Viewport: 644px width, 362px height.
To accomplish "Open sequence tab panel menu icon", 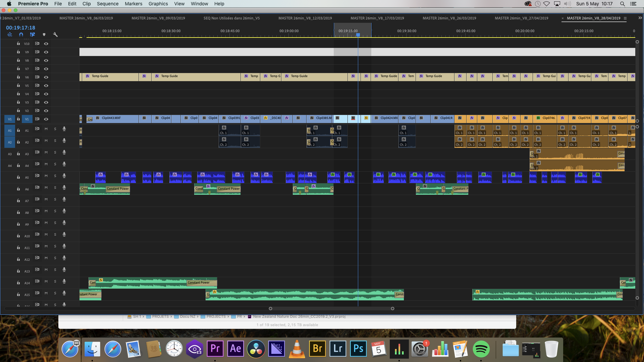I will (x=625, y=18).
